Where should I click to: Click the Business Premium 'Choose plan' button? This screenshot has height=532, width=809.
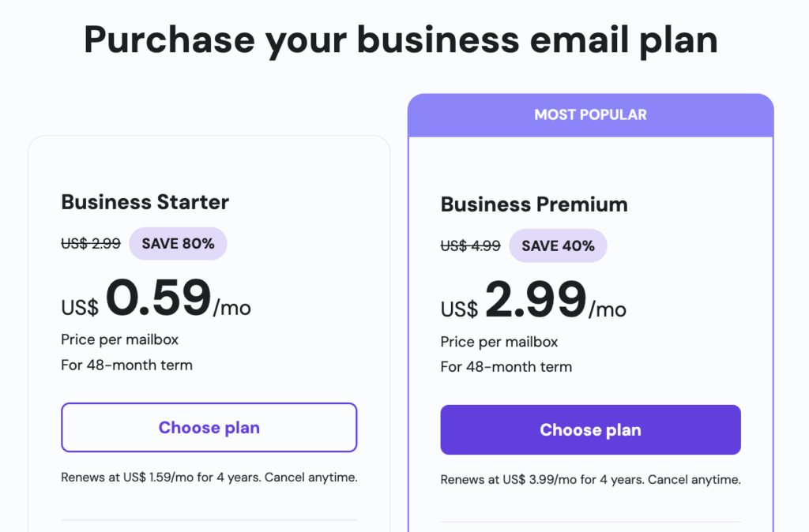click(x=590, y=429)
